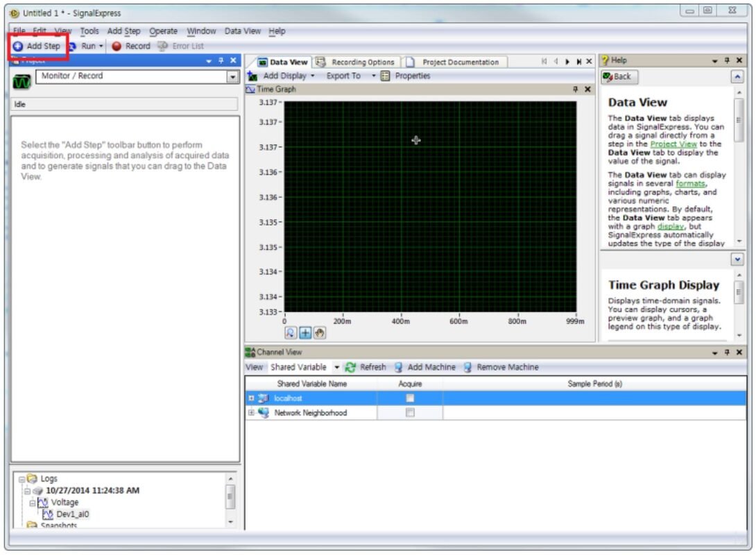This screenshot has width=756, height=555.
Task: Start recording with the Record button
Action: [131, 46]
